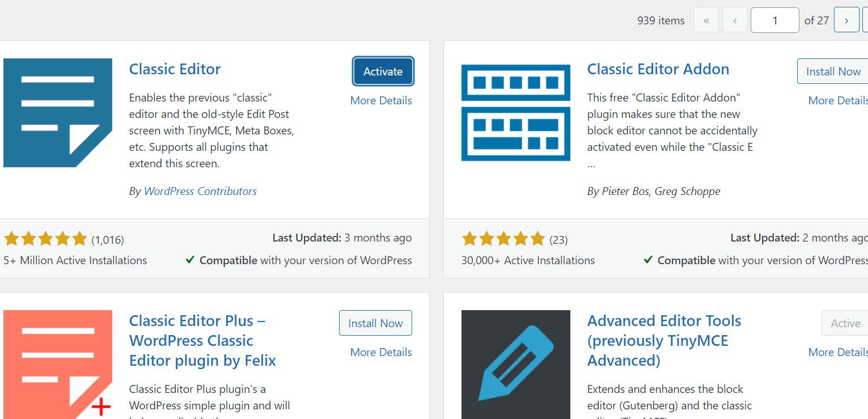Click the page number input field
Screen dimensions: 868x419
pyautogui.click(x=774, y=20)
